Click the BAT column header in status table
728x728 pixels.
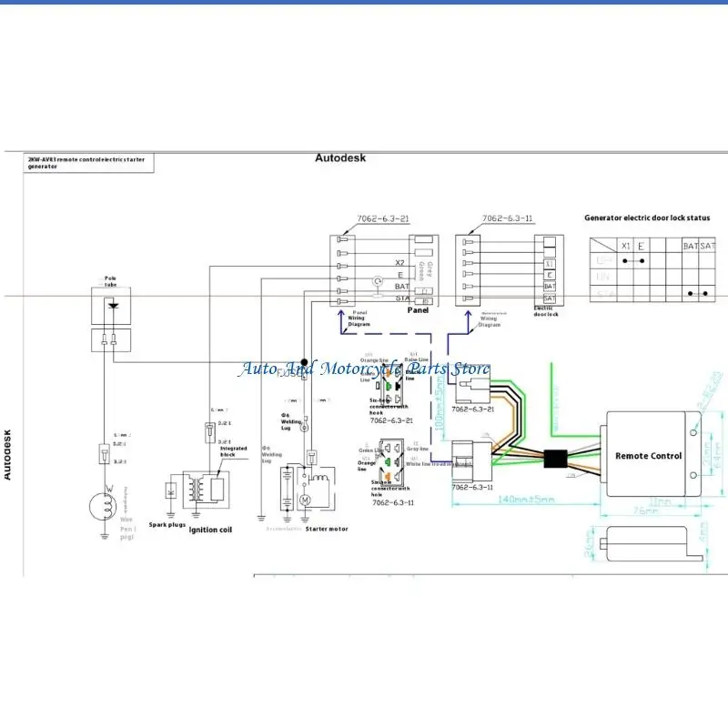pos(691,246)
